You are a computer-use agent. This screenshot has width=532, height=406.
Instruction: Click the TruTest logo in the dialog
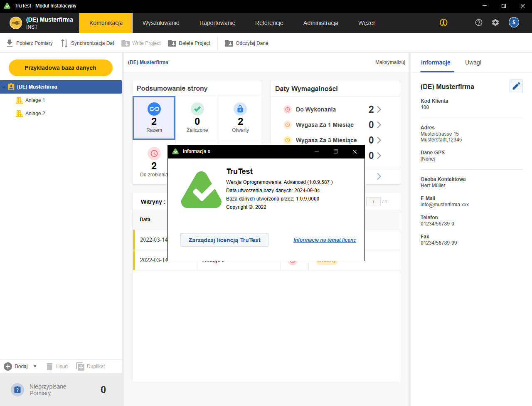point(201,190)
